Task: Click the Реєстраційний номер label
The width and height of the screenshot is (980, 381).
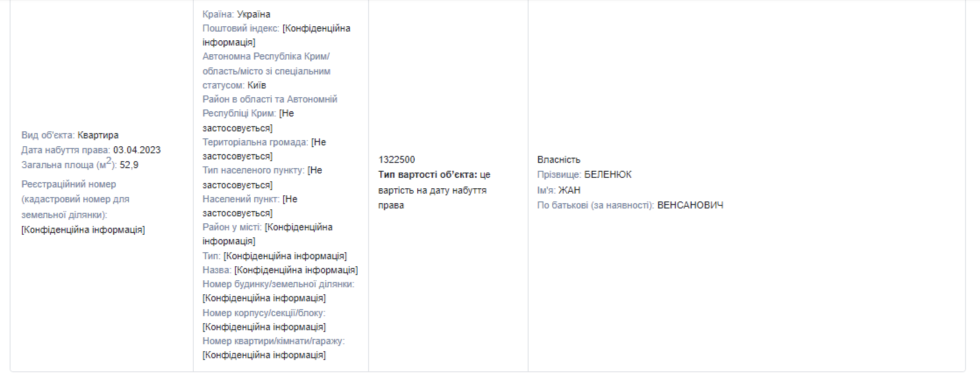Action: click(x=68, y=184)
